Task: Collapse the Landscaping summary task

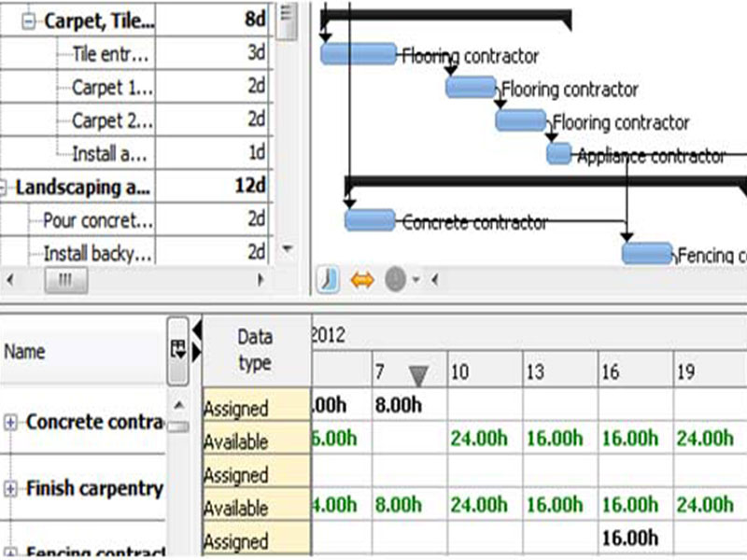Action: [x=3, y=188]
